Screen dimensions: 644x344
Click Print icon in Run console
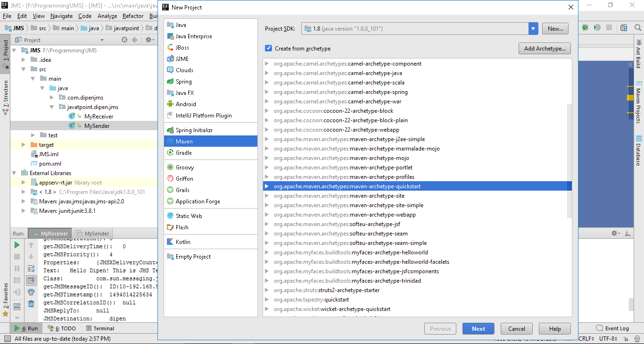click(x=31, y=292)
